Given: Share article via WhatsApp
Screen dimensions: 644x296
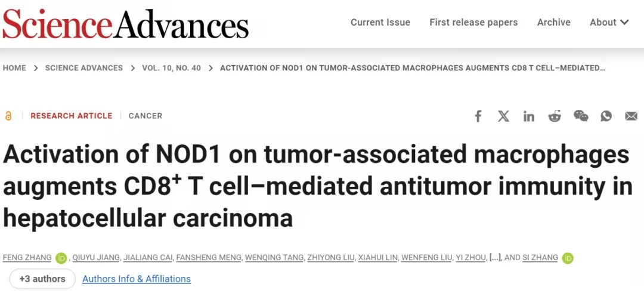Looking at the screenshot, I should (606, 116).
